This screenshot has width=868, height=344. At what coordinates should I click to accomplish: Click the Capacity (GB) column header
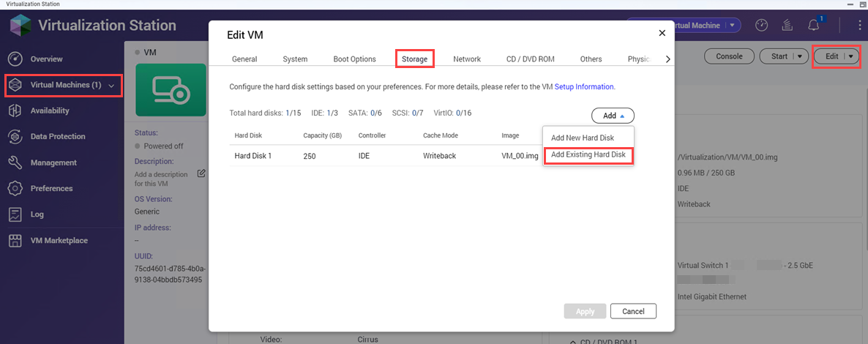click(x=322, y=135)
